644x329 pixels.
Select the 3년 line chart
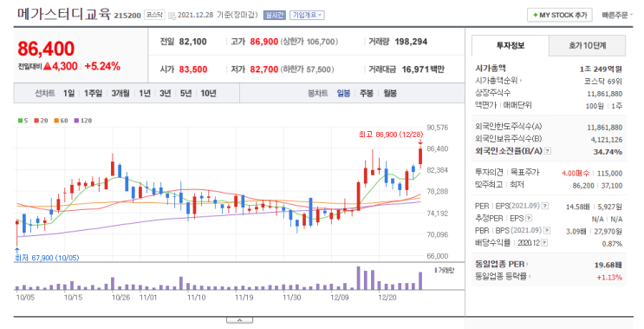pyautogui.click(x=165, y=94)
